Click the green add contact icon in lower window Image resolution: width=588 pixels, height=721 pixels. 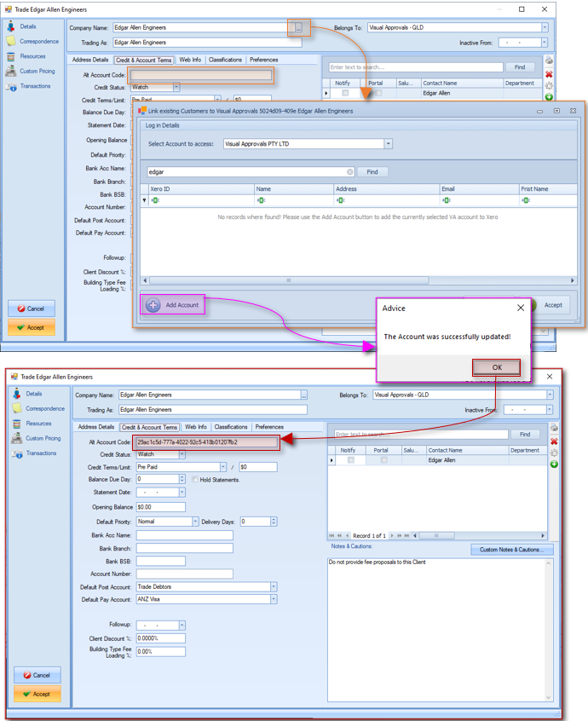point(554,464)
